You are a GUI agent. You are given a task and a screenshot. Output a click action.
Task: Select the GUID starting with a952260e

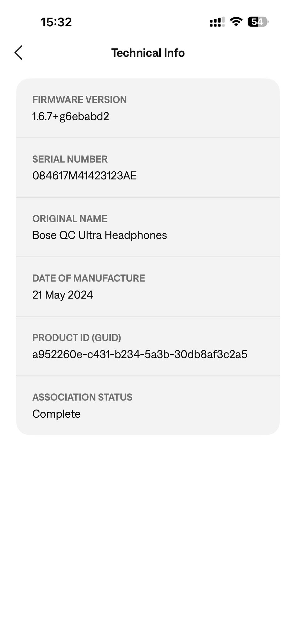(140, 354)
